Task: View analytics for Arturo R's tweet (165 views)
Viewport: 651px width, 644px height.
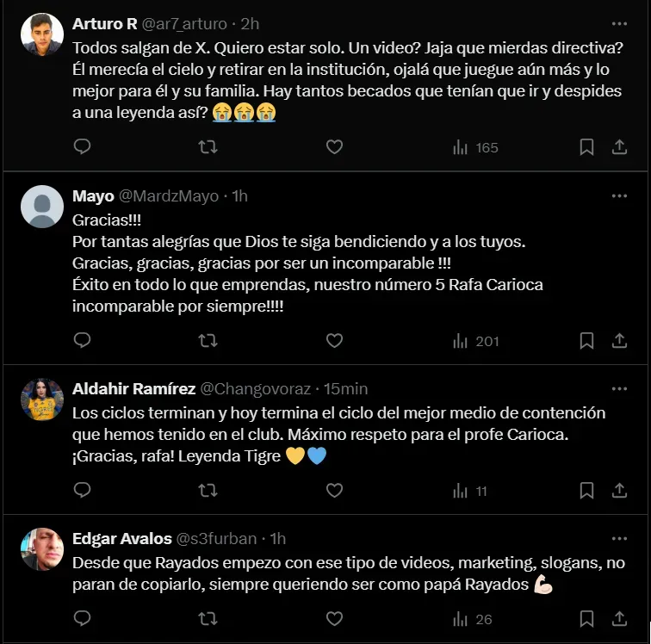Action: (x=475, y=147)
